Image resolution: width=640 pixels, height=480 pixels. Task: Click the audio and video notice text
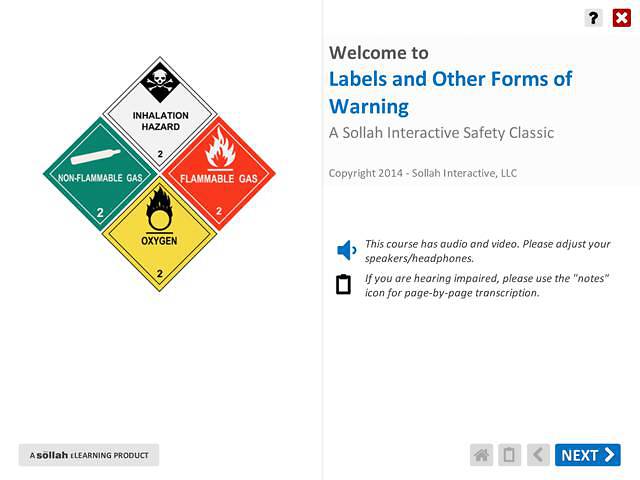click(x=487, y=250)
